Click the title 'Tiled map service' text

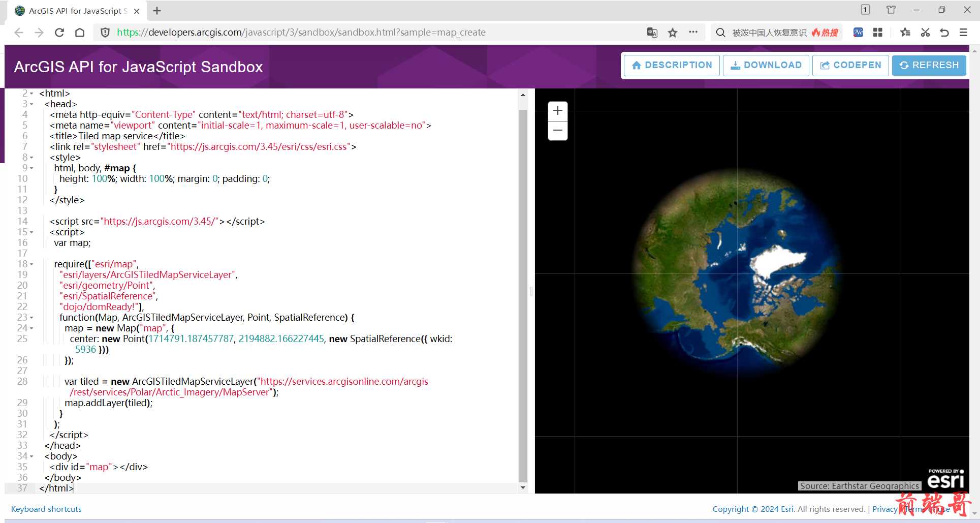pos(115,136)
